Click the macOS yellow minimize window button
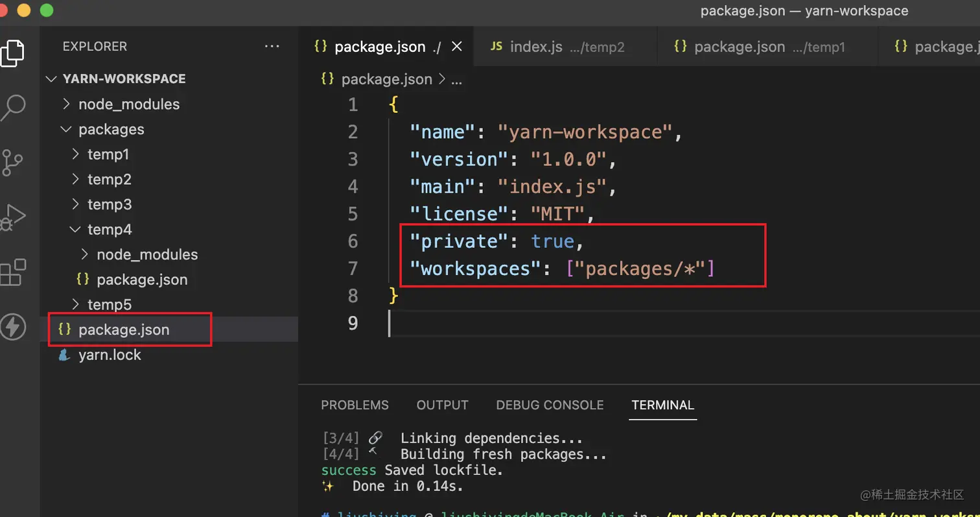 coord(24,10)
